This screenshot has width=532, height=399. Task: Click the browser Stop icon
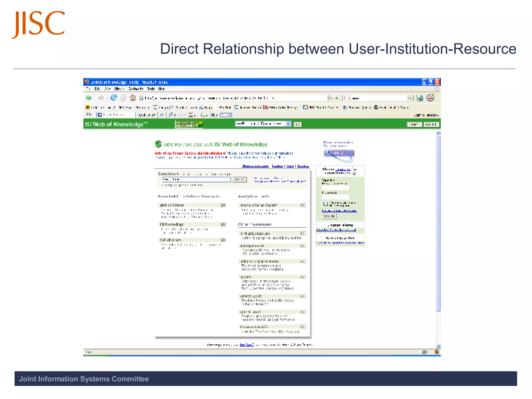coord(123,98)
